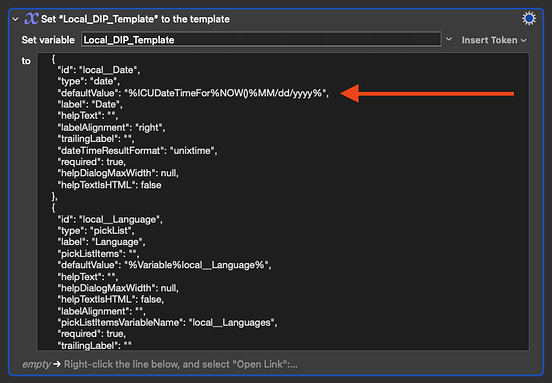Click the "label": "Language" line
552x383 pixels.
click(x=101, y=242)
